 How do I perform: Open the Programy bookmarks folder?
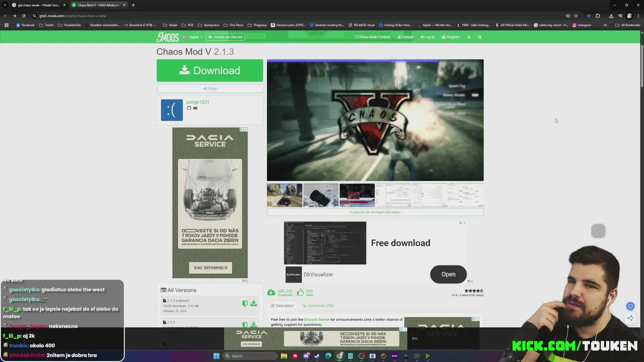click(x=257, y=25)
